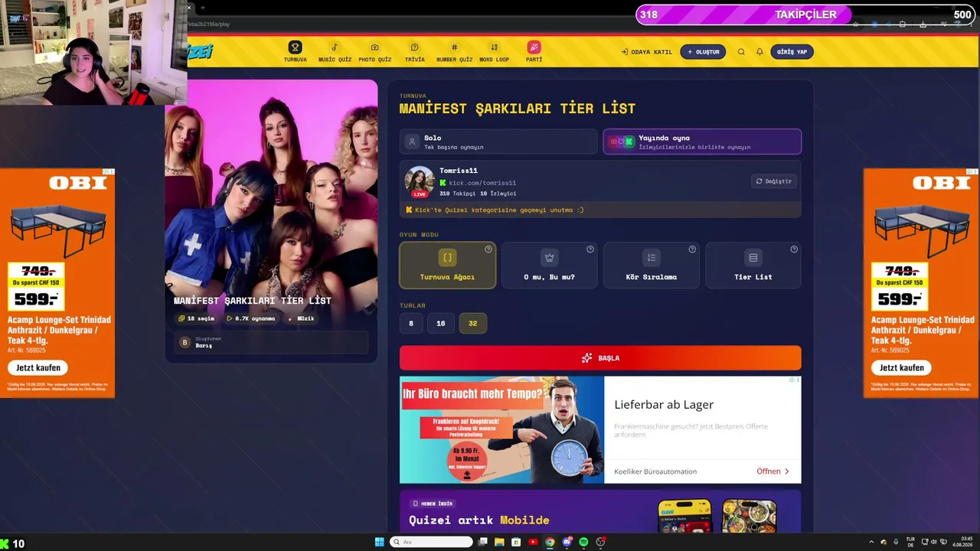Click the Tomriss11 profile avatar
The height and width of the screenshot is (551, 980).
(420, 181)
